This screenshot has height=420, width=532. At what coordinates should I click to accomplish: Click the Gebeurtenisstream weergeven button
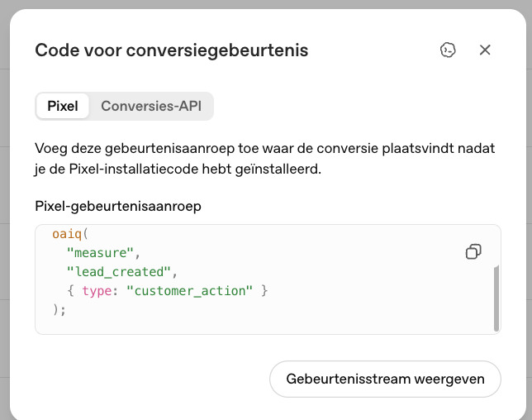coord(385,379)
